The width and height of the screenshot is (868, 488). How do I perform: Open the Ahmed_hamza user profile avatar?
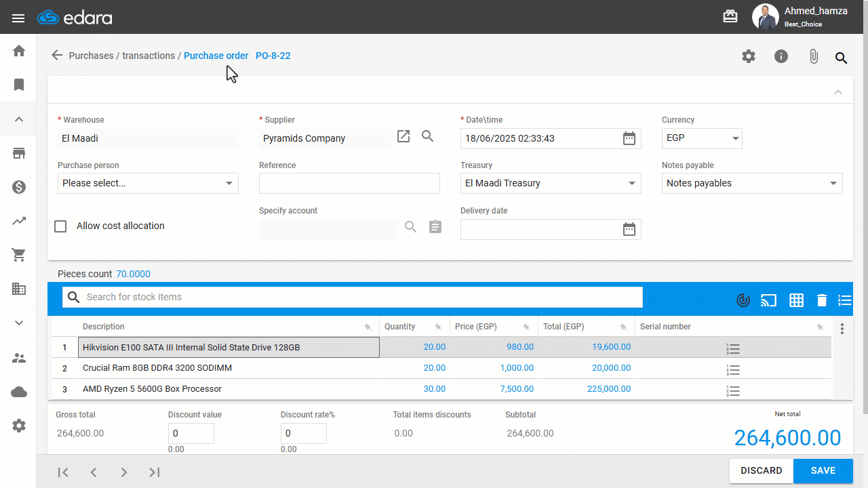(765, 17)
